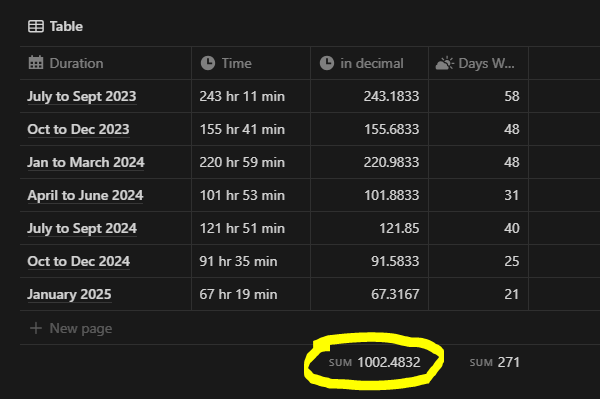Click the SUM 271 calculation
This screenshot has height=399, width=600.
click(494, 362)
